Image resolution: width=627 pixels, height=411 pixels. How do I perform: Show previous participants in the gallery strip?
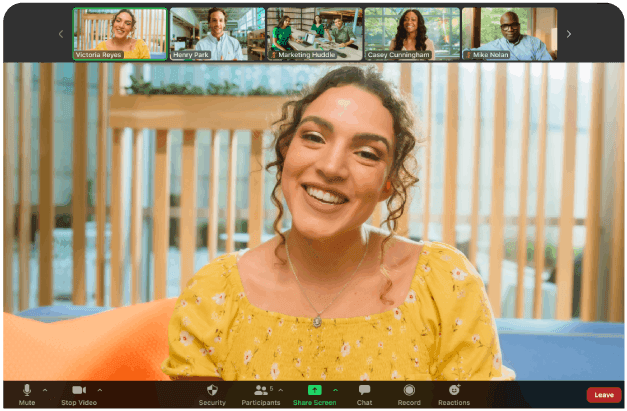click(x=61, y=34)
